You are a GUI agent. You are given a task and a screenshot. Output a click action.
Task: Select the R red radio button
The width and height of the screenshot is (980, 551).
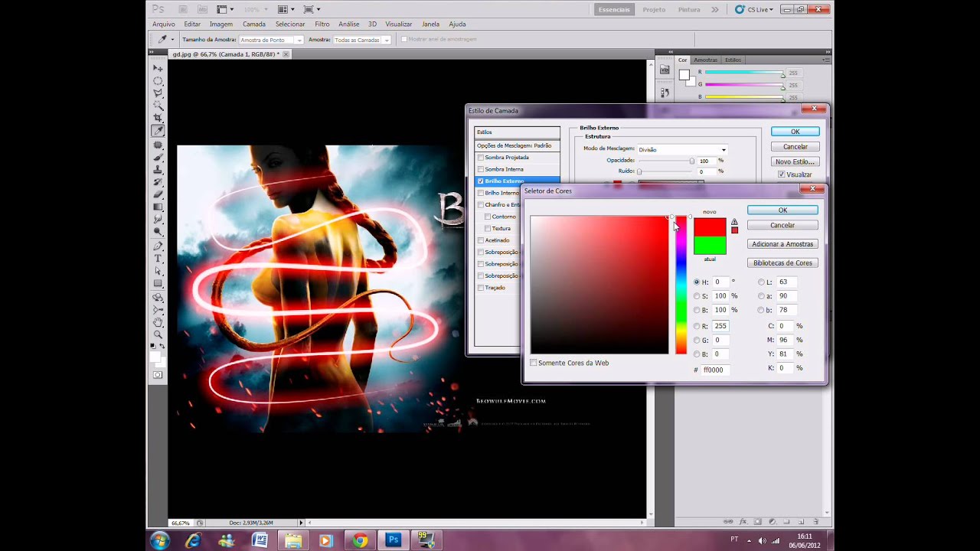coord(697,326)
